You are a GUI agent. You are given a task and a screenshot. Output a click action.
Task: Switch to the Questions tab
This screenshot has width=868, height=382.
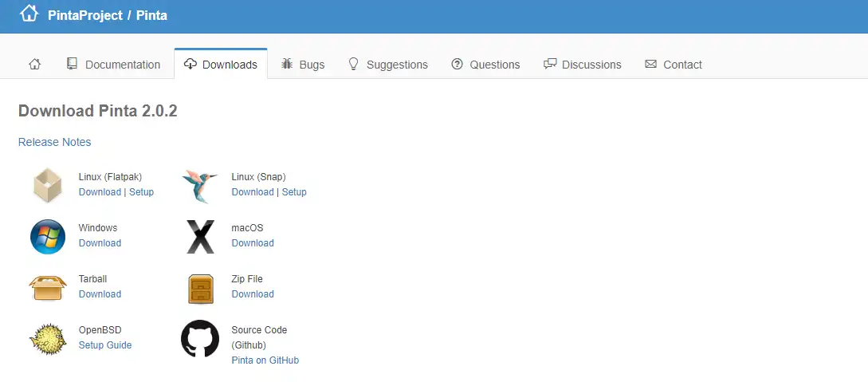(x=485, y=65)
